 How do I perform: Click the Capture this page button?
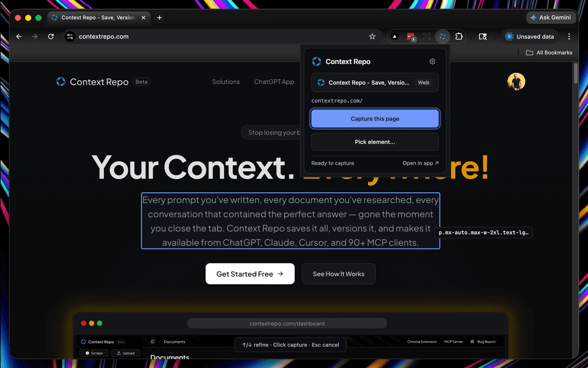(375, 119)
